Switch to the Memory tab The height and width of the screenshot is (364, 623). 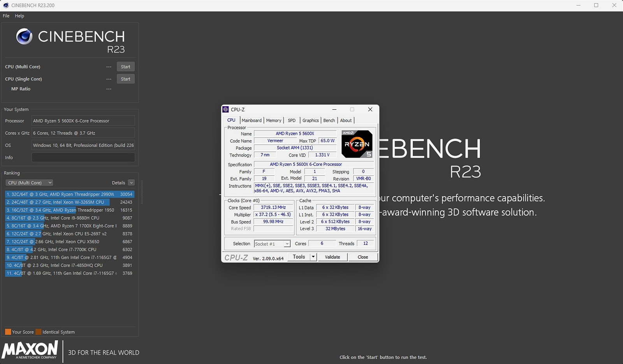[x=274, y=121]
